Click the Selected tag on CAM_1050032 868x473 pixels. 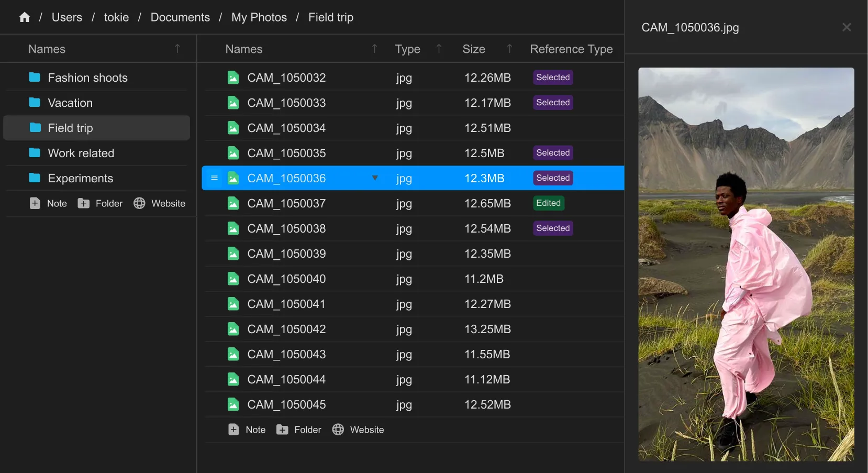coord(553,78)
